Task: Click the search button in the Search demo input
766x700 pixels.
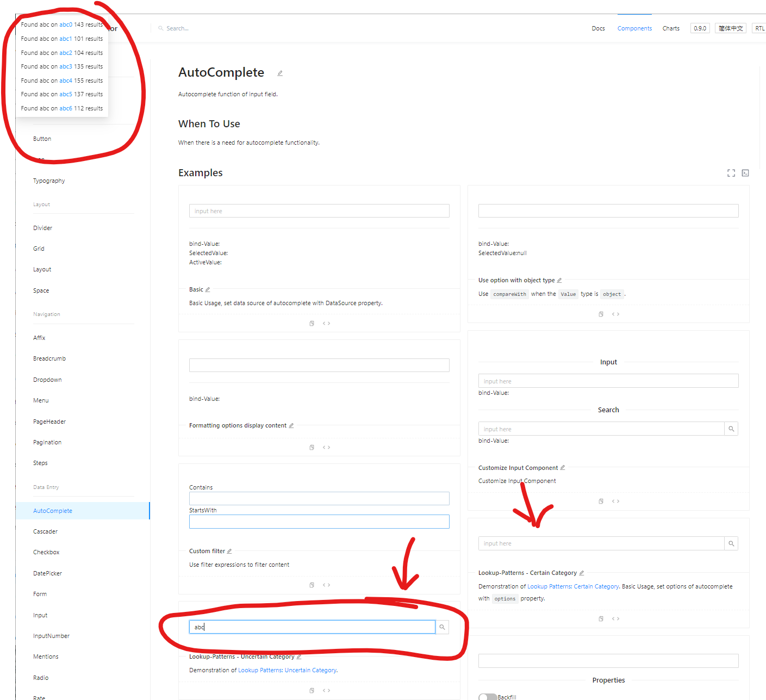Action: coord(731,429)
